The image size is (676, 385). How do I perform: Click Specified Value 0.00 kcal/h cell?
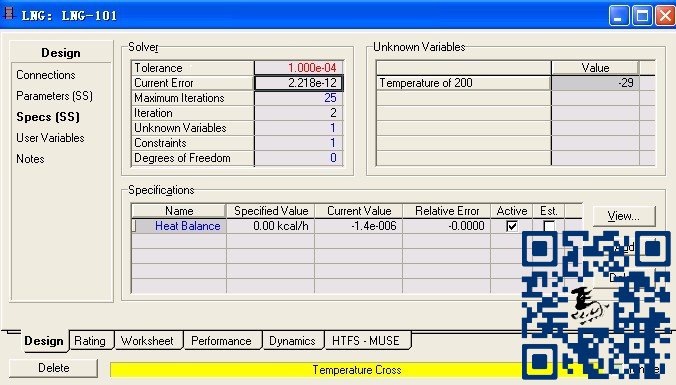(x=271, y=226)
